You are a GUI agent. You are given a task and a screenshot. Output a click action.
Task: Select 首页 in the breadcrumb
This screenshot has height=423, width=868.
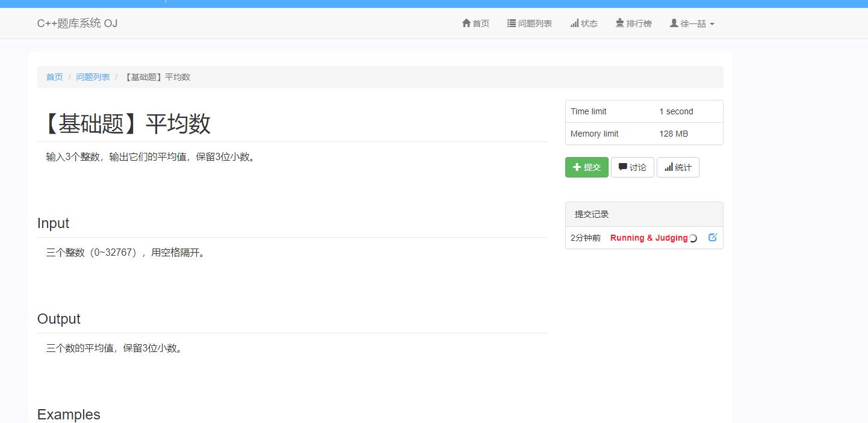(55, 77)
